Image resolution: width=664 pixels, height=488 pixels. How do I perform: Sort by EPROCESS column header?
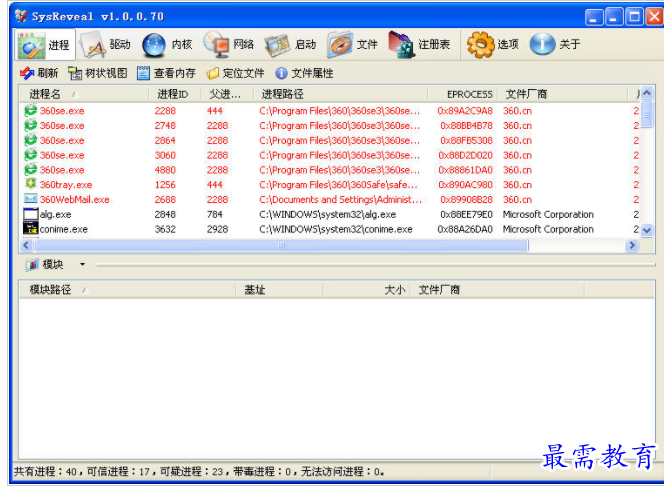coord(462,94)
